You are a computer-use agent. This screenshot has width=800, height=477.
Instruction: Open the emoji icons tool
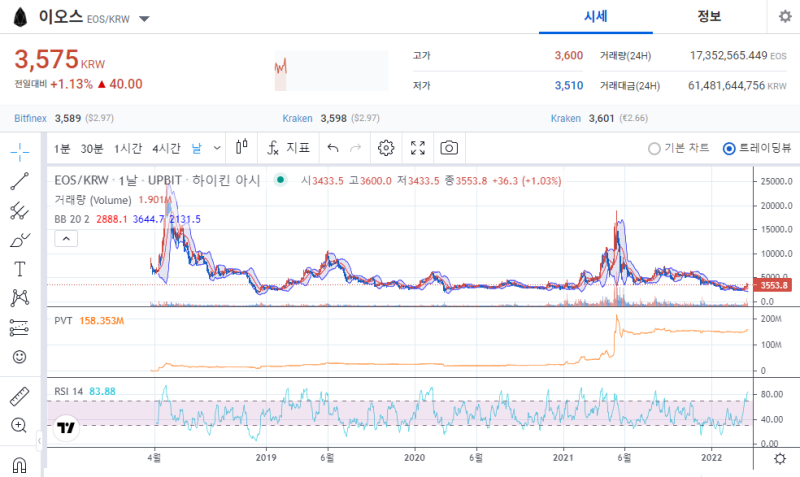click(19, 357)
